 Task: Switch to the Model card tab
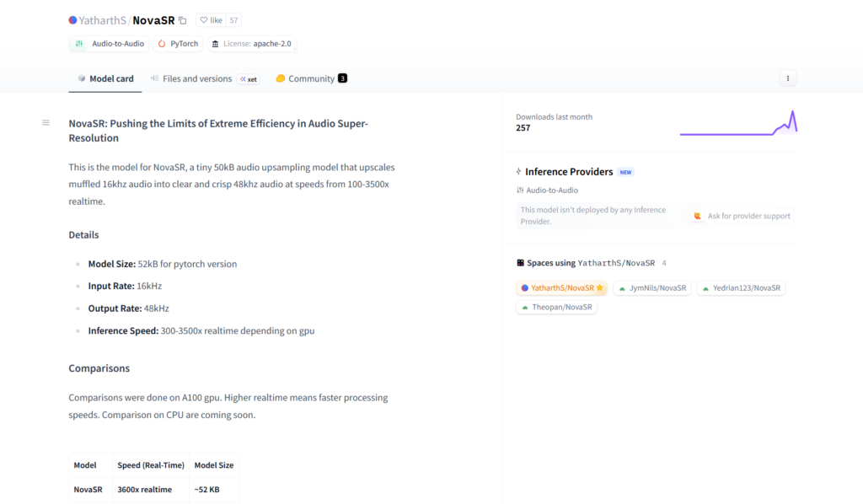pos(105,78)
